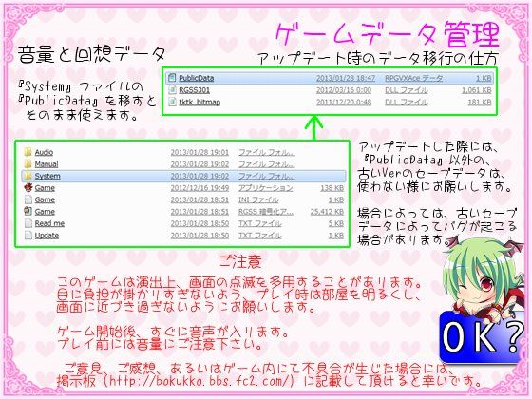Screen dimensions: 532x399
Task: Click the Manual folder icon
Action: tap(28, 164)
